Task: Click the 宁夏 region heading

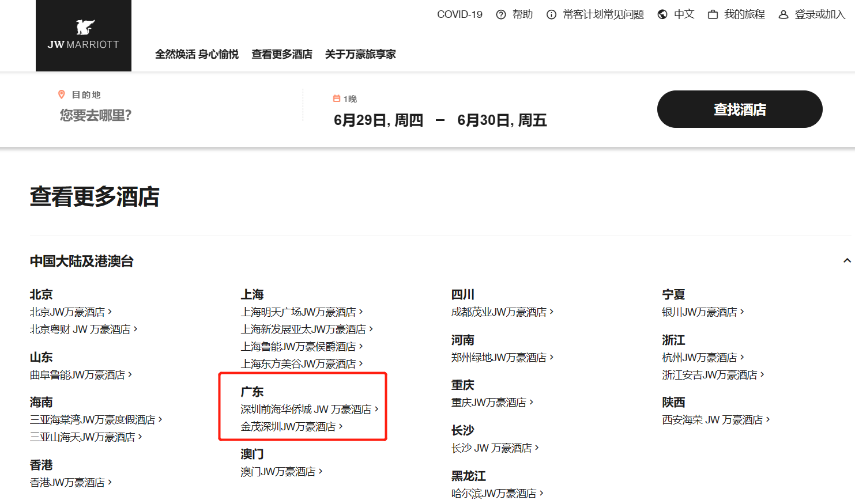Action: click(673, 295)
